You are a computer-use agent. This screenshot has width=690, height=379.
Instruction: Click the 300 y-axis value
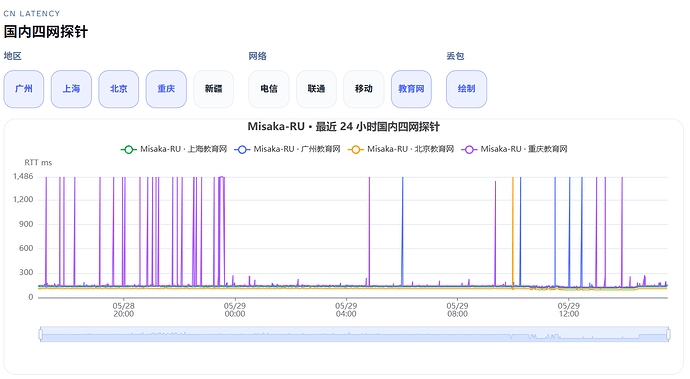coord(26,272)
